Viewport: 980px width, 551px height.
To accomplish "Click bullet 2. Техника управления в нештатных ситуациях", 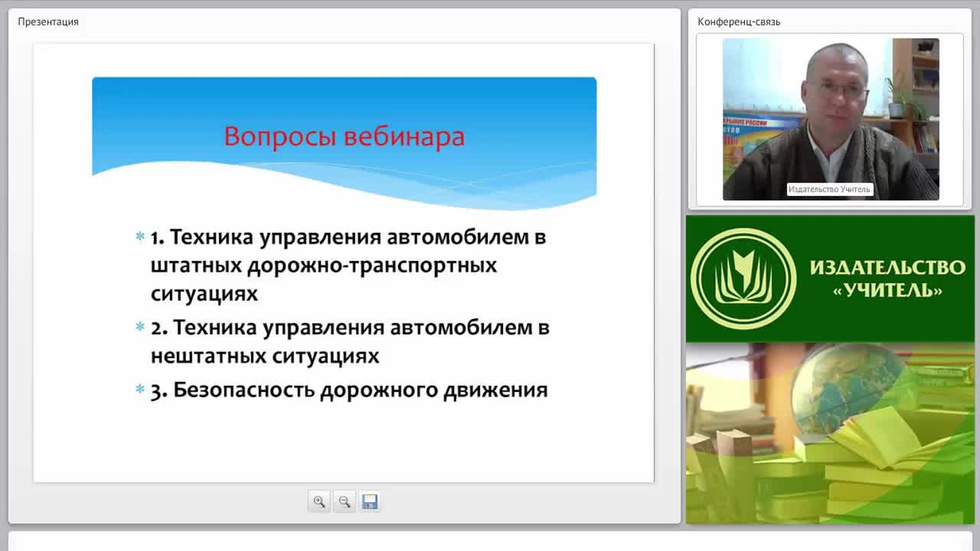I will [x=350, y=341].
